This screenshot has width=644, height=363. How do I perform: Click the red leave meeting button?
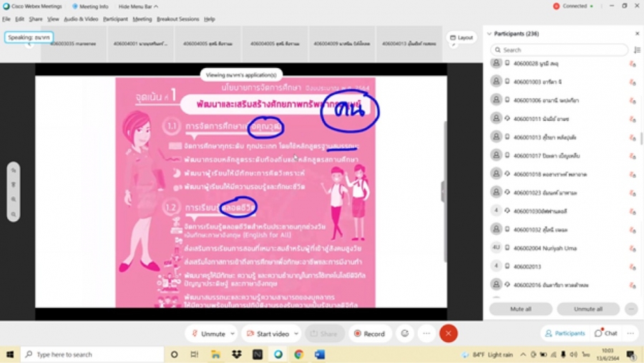pyautogui.click(x=449, y=334)
